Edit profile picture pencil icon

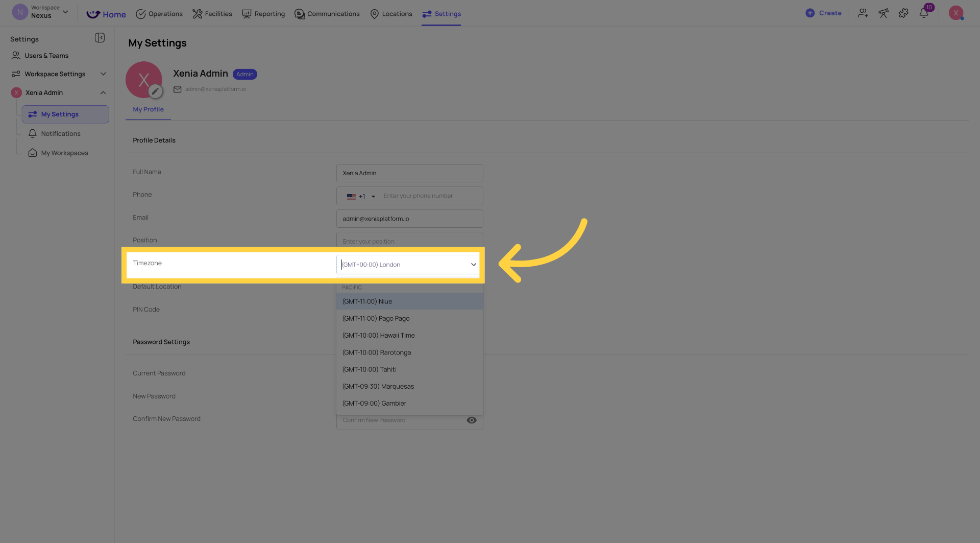(155, 91)
